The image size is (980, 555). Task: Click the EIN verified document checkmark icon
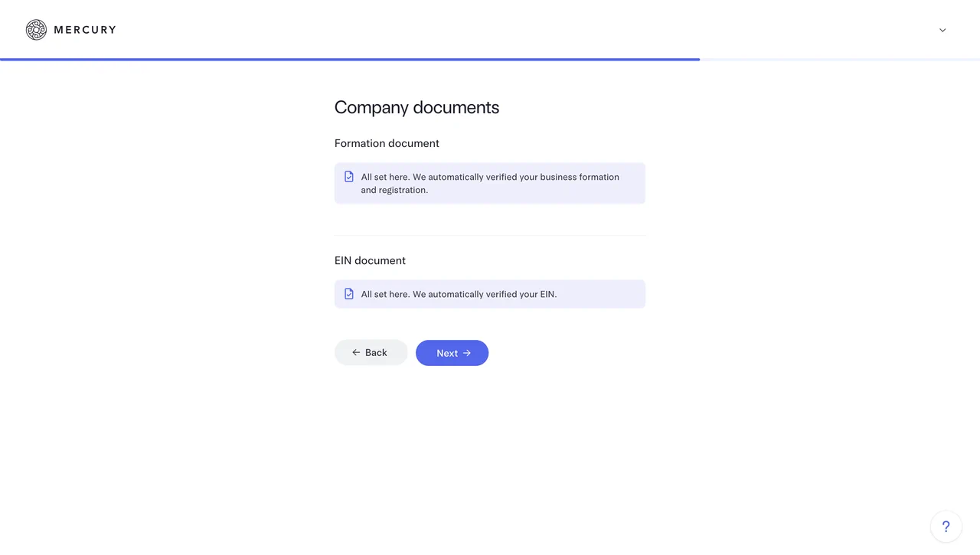tap(349, 294)
